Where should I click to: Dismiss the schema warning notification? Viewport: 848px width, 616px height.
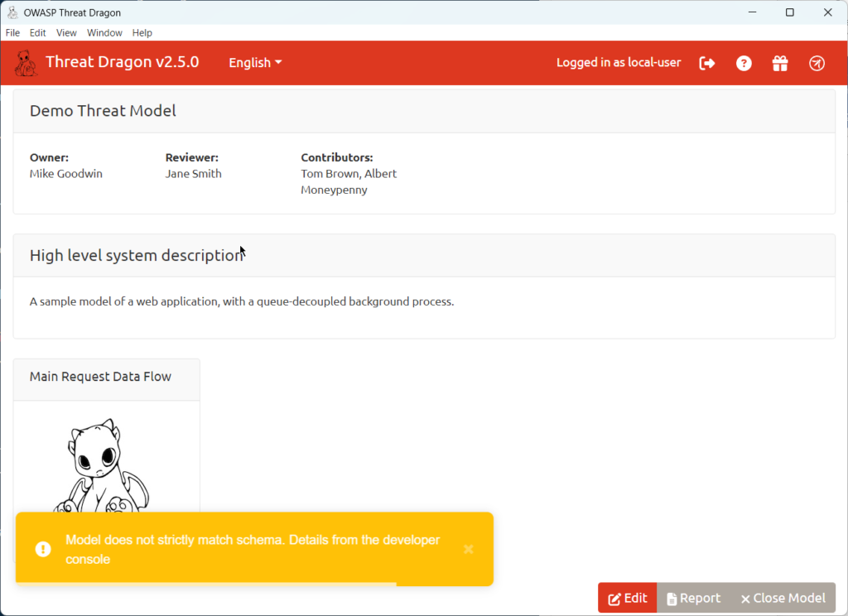tap(469, 549)
